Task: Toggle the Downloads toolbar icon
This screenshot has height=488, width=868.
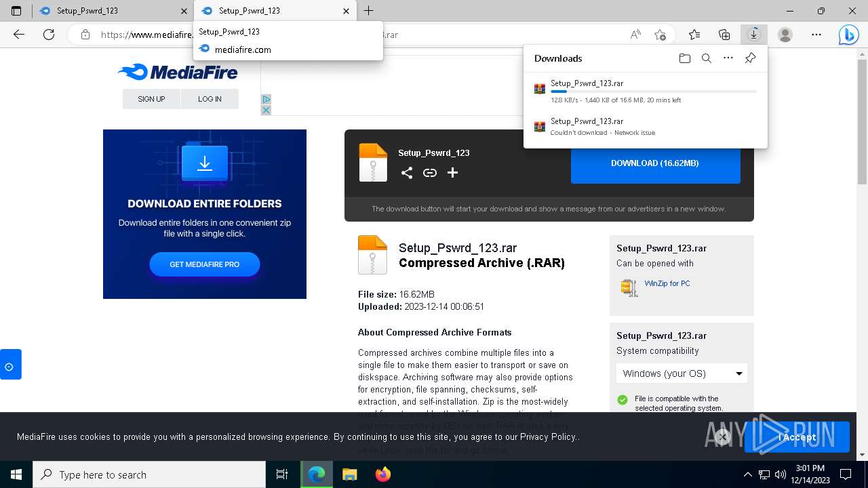Action: pyautogui.click(x=753, y=35)
